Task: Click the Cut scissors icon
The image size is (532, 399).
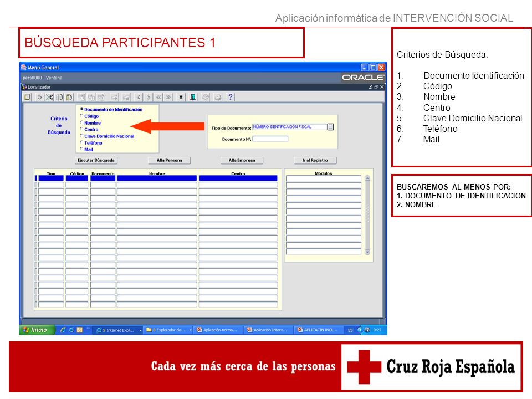Action: pos(49,98)
